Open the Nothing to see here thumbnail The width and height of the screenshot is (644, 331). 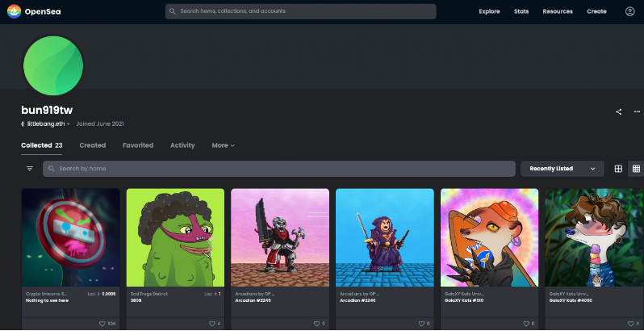click(71, 237)
